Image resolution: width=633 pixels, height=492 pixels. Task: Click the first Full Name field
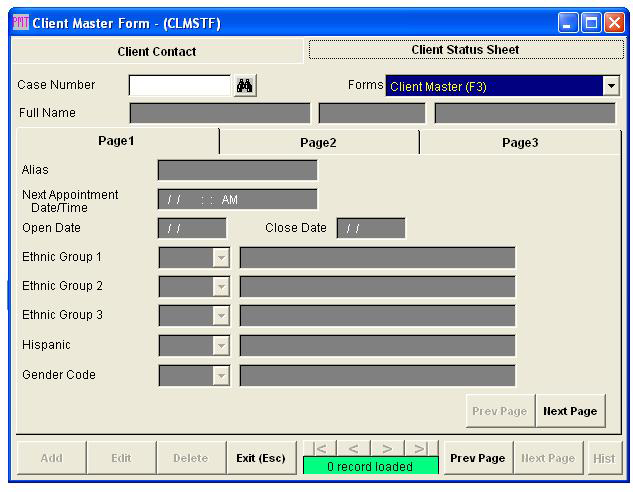(x=220, y=113)
